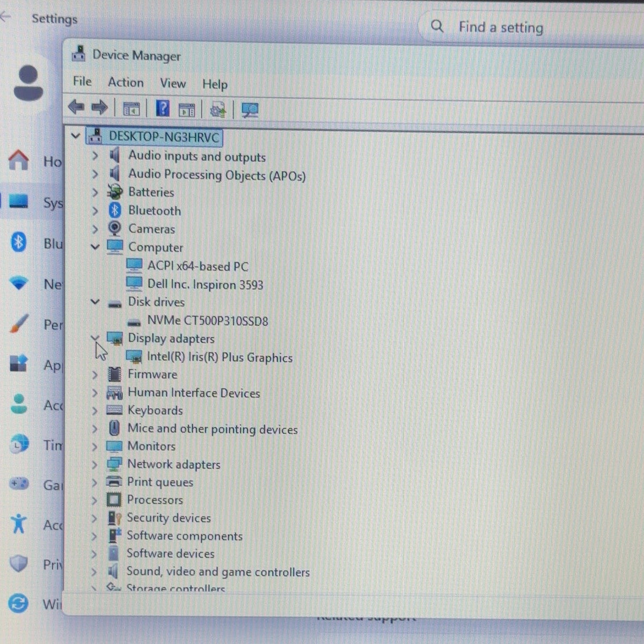Viewport: 644px width, 644px height.
Task: Expand Audio inputs and outputs
Action: click(95, 156)
